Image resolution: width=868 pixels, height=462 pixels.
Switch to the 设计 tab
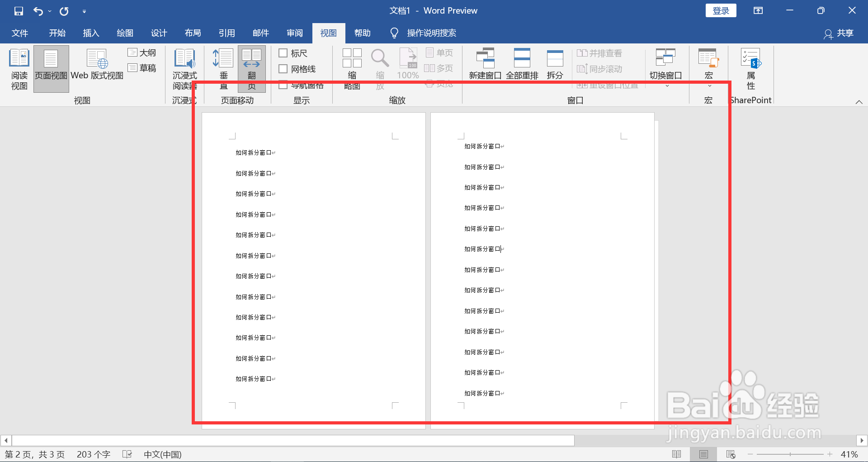tap(159, 33)
